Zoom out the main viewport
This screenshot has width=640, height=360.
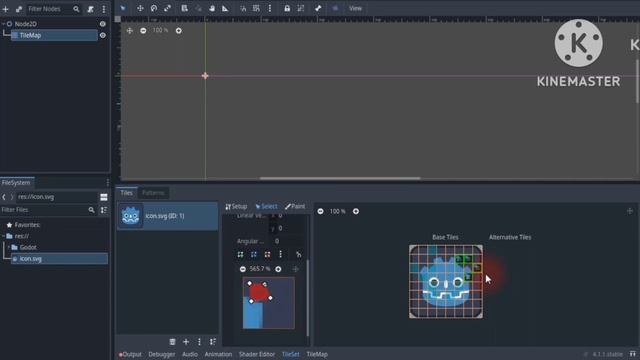143,31
